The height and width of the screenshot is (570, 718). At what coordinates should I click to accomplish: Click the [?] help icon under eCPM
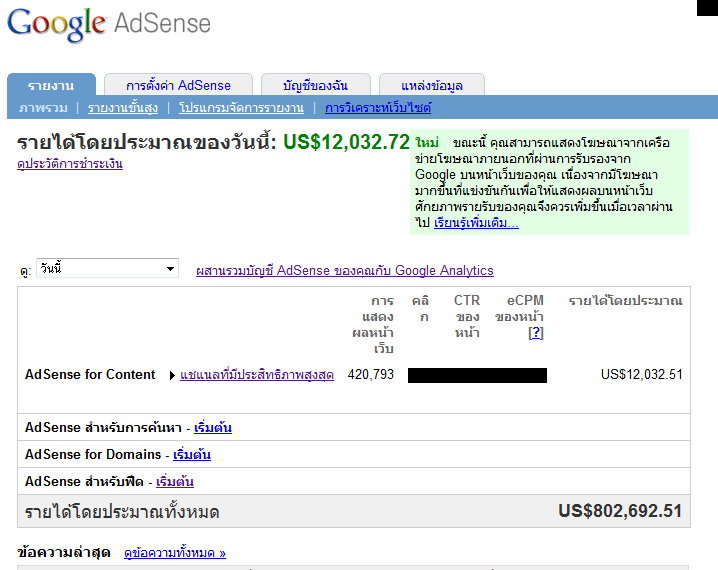535,333
